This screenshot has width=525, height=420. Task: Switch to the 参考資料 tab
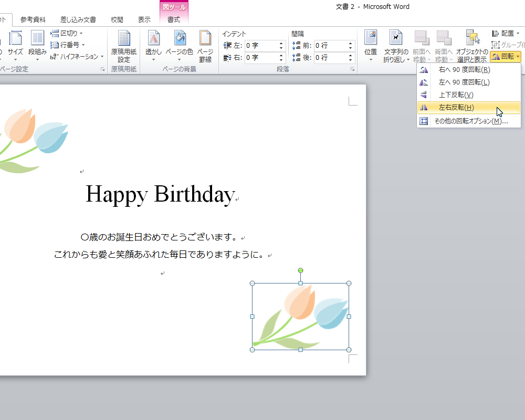tap(33, 20)
